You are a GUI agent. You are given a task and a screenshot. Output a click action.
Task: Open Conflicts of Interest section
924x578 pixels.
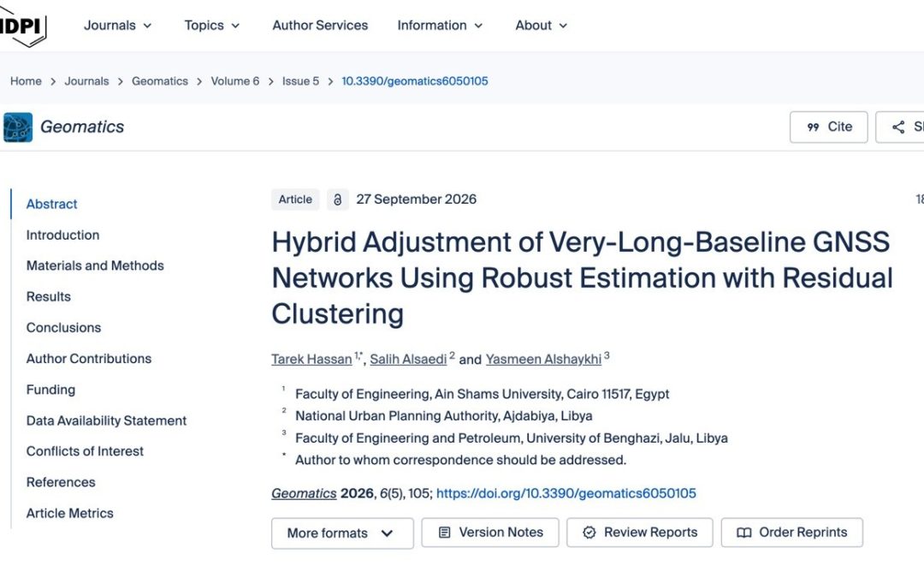point(85,451)
